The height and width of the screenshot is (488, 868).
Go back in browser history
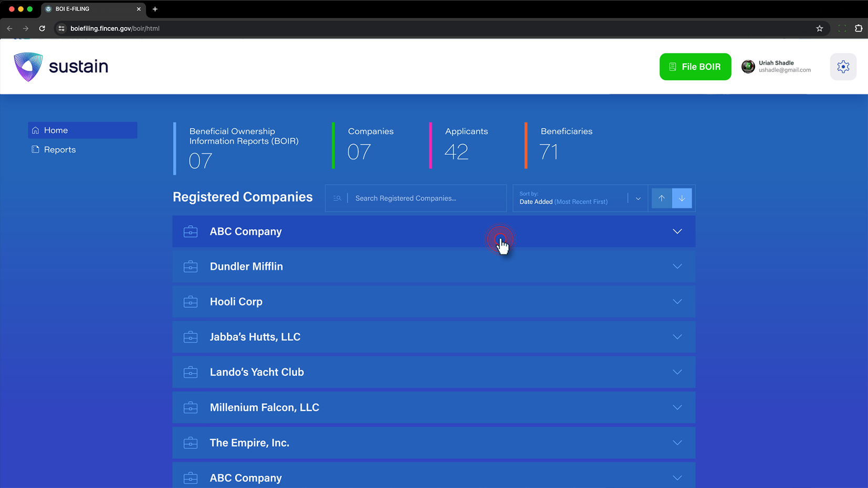coord(9,28)
